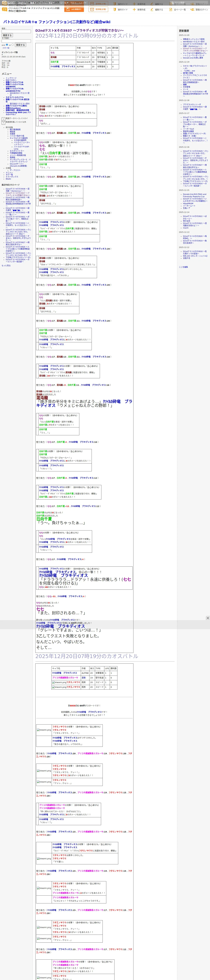Open 会議室 bulletin board link
210x980 pixels.
[13, 134]
